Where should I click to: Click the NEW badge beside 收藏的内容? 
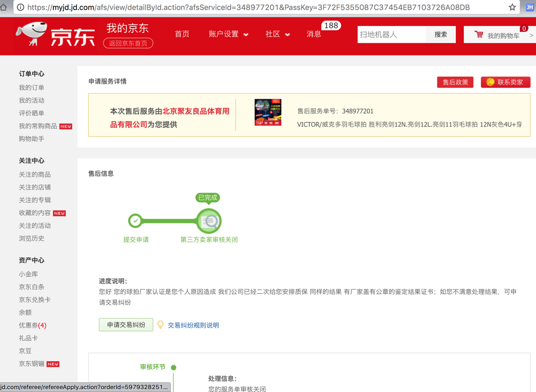[x=59, y=213]
